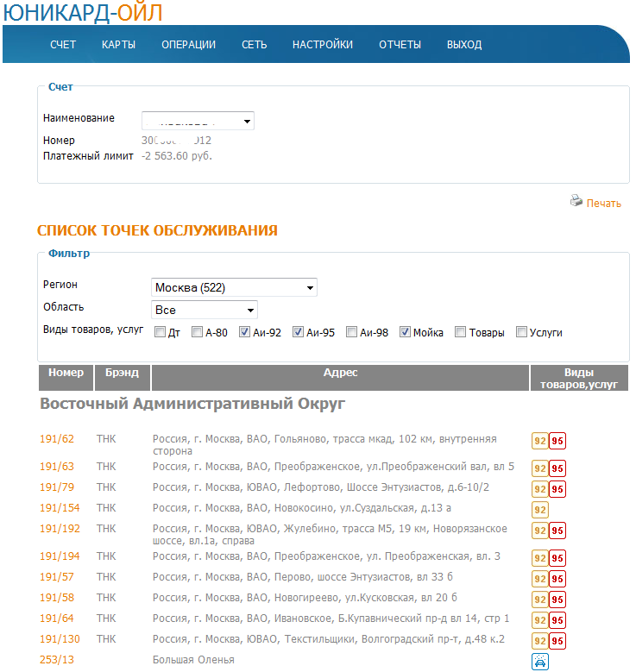Click the 95 fuel icon for station 191/194
Screen dimensions: 636x672
click(557, 558)
